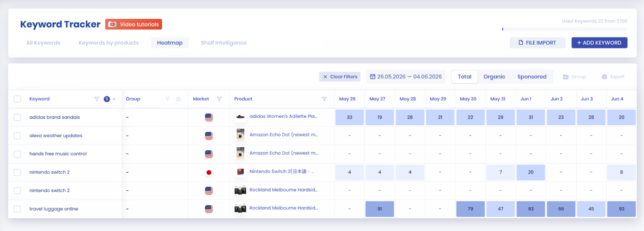Open the Shelf Intelligence tab
Screen dimensions: 644x231
pos(223,43)
